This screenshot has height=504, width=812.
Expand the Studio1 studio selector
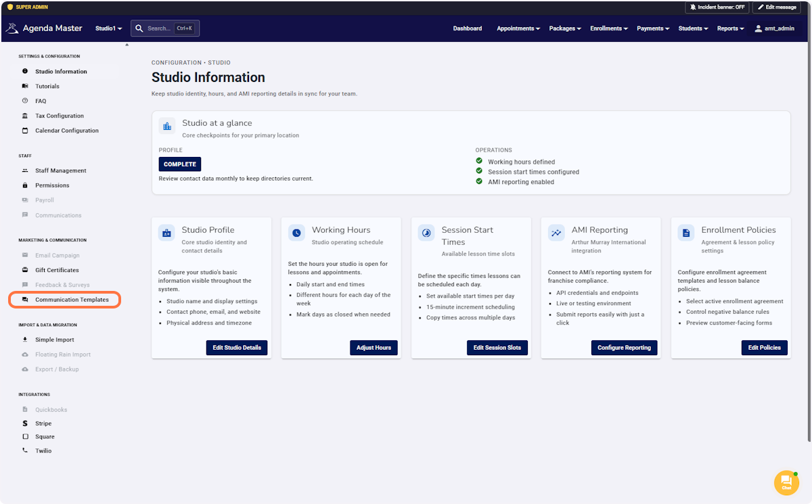[x=108, y=28]
